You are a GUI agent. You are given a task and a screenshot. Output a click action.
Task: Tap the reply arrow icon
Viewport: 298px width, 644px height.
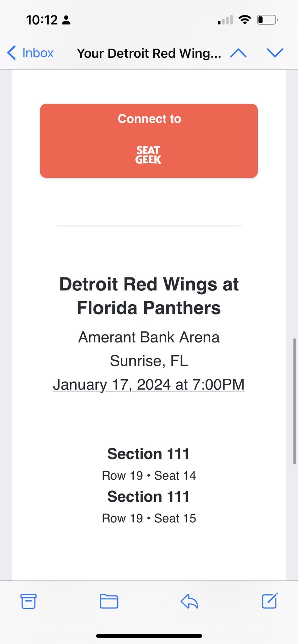(189, 601)
